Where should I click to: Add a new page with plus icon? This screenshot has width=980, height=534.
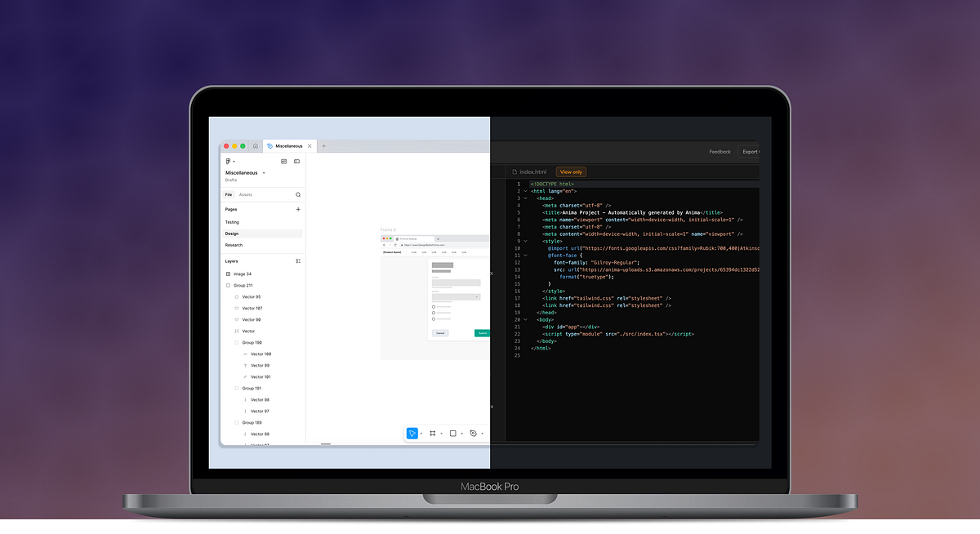298,210
